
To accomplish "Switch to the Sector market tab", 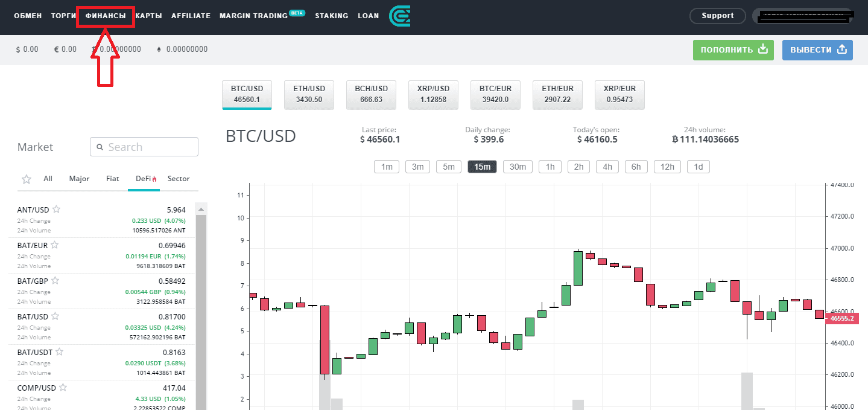I will pyautogui.click(x=179, y=179).
